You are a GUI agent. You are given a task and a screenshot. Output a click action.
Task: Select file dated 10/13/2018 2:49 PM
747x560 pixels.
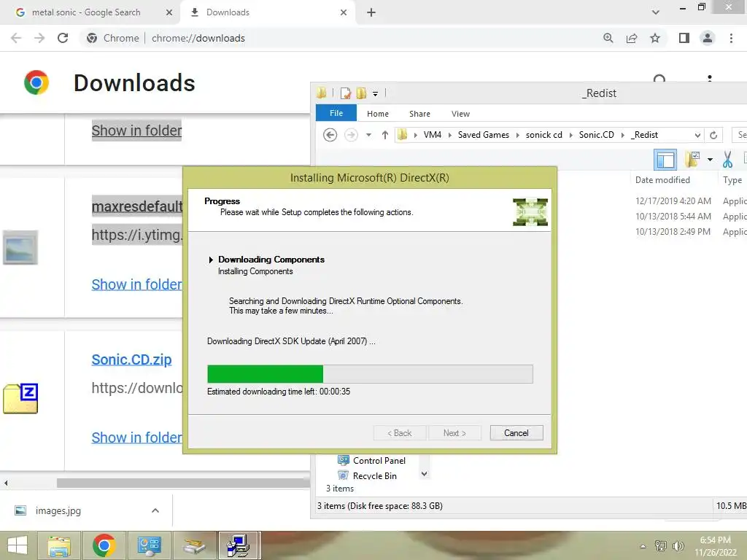[x=673, y=231]
